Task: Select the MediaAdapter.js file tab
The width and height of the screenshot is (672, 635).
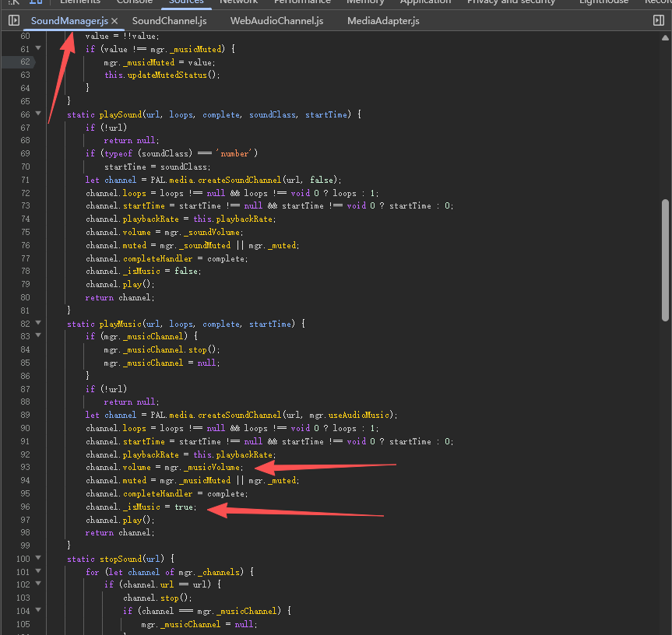Action: 383,21
